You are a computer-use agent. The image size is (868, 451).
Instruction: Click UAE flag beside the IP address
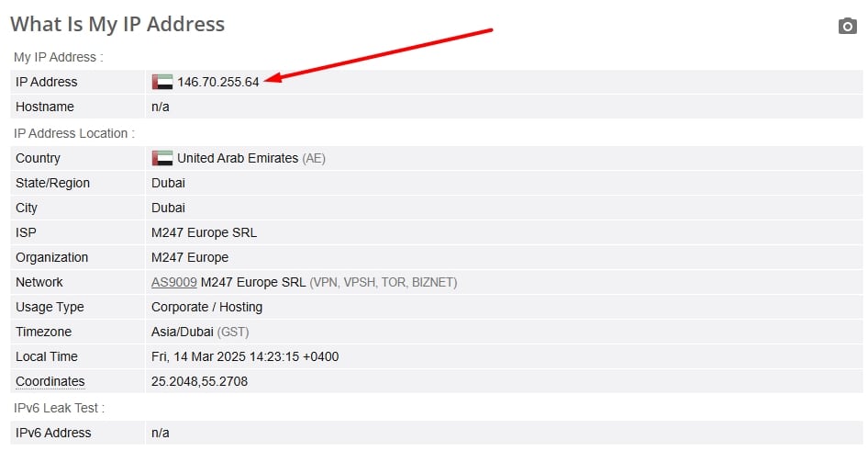click(x=162, y=82)
